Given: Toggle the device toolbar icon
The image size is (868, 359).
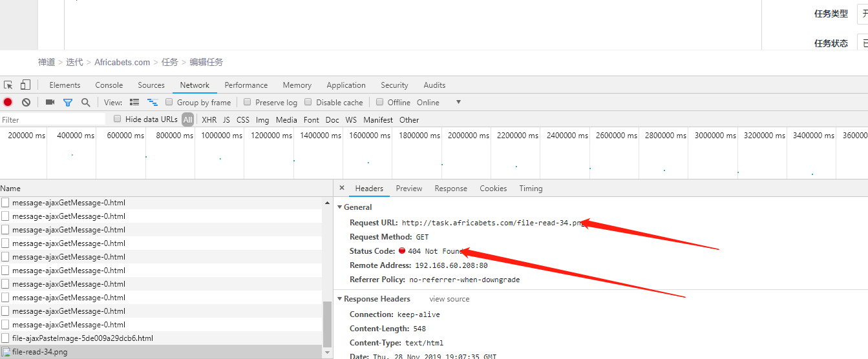Looking at the screenshot, I should click(x=25, y=85).
